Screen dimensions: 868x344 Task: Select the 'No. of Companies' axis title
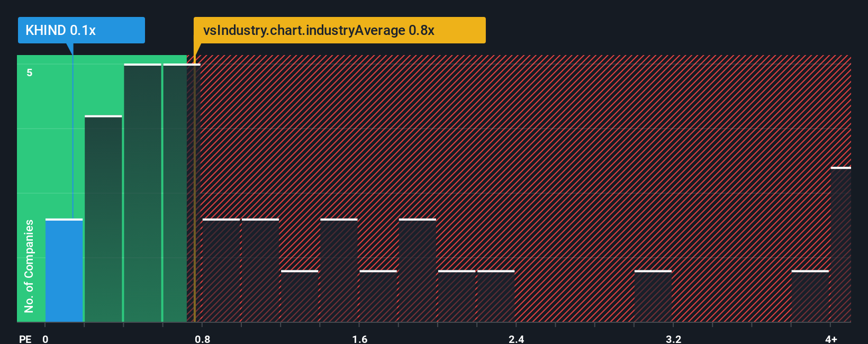tap(29, 266)
